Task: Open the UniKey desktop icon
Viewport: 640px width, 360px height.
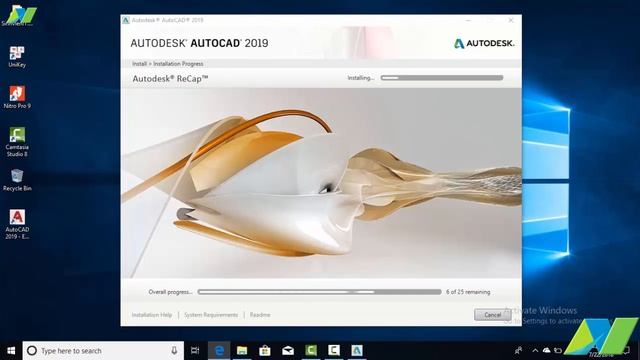Action: (x=17, y=57)
